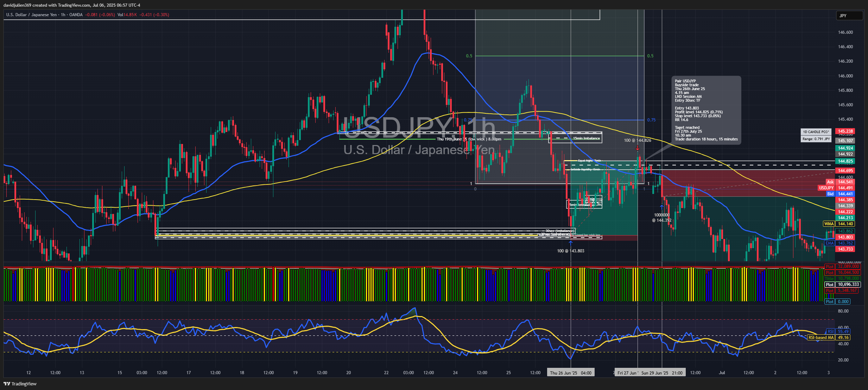Image resolution: width=868 pixels, height=390 pixels.
Task: Click the 144.213 green price label
Action: tap(845, 218)
